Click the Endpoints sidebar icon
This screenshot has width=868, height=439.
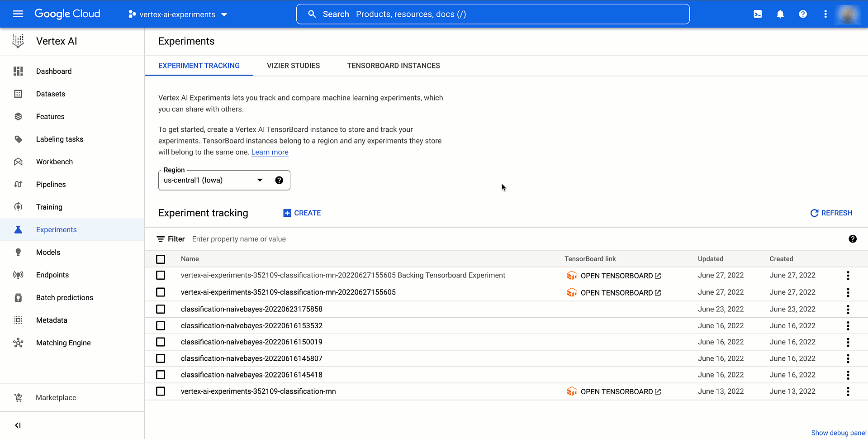coord(18,275)
